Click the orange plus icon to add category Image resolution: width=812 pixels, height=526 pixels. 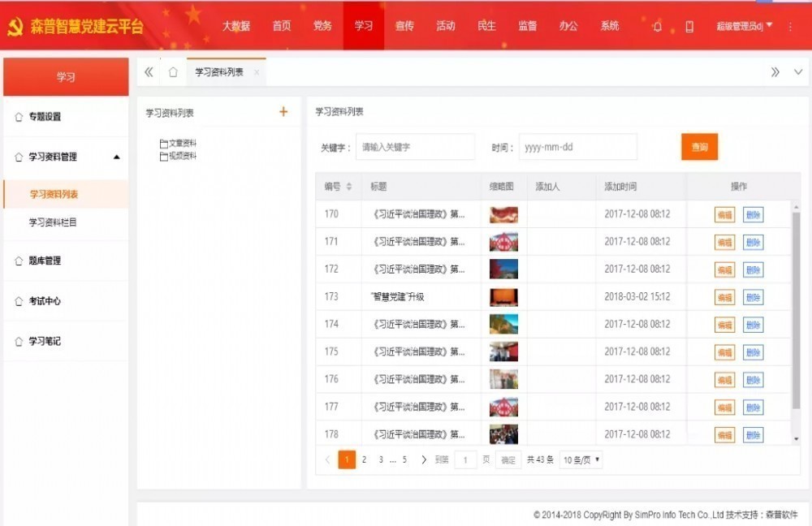[283, 112]
